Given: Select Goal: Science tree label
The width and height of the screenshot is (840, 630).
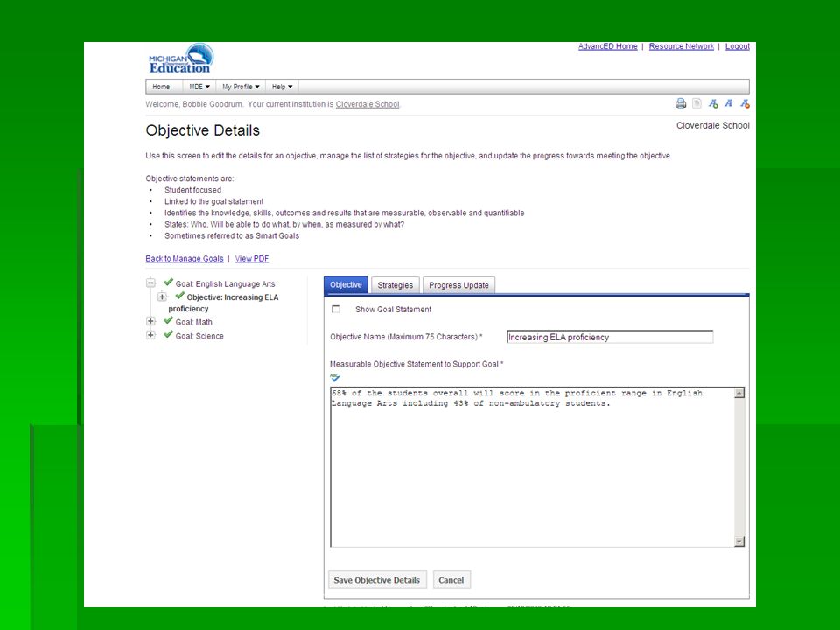Looking at the screenshot, I should coord(199,336).
